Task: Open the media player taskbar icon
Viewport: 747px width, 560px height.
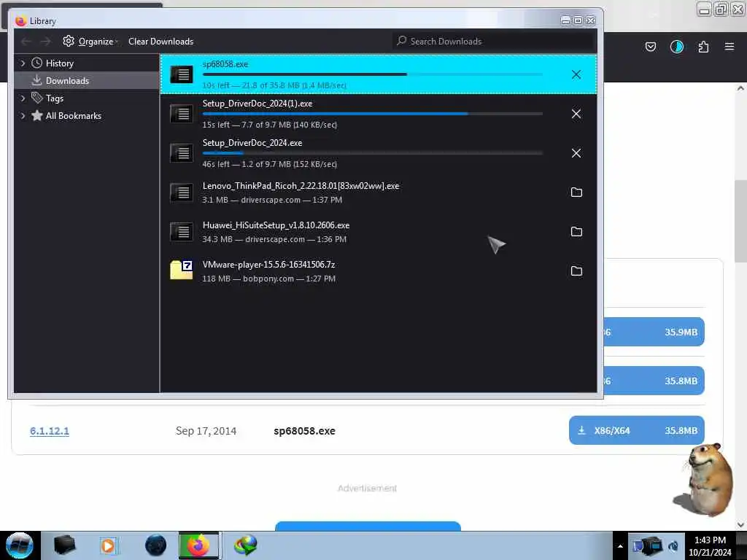Action: (108, 545)
